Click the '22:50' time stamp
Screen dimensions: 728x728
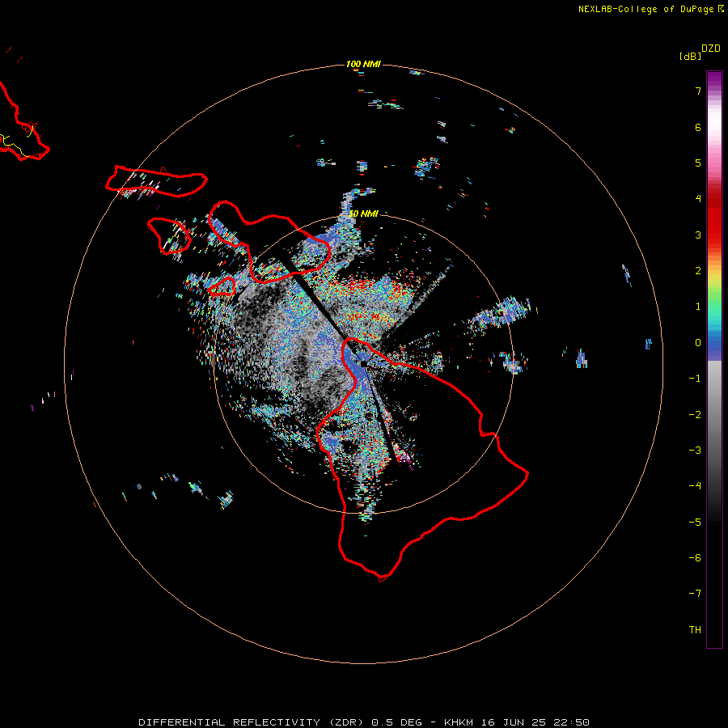click(x=572, y=722)
